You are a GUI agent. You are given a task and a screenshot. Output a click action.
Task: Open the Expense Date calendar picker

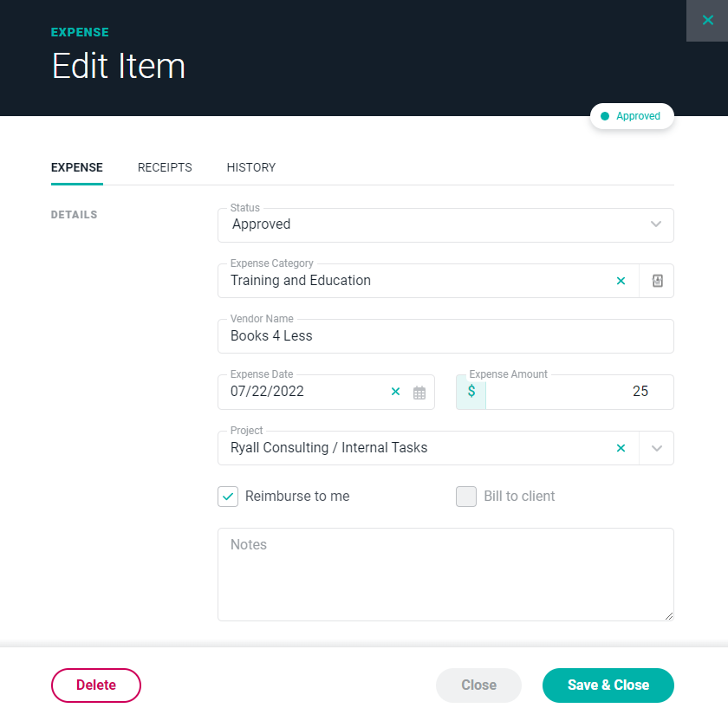click(419, 393)
